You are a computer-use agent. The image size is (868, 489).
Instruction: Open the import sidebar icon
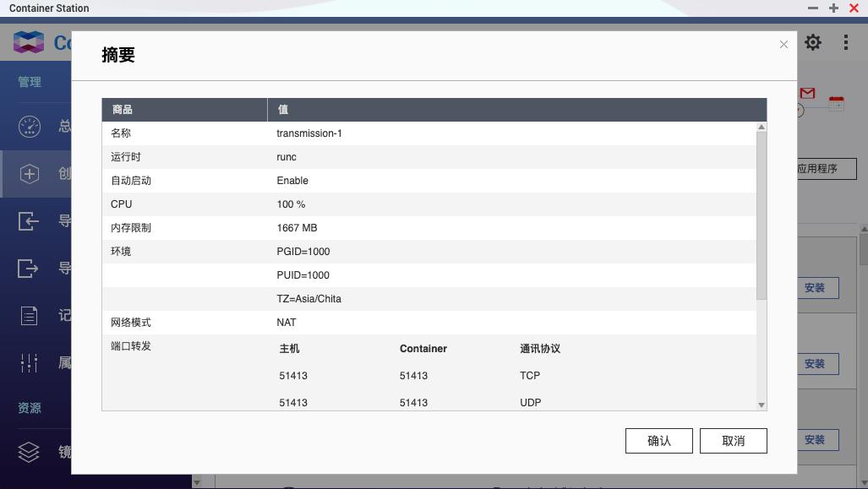(29, 221)
